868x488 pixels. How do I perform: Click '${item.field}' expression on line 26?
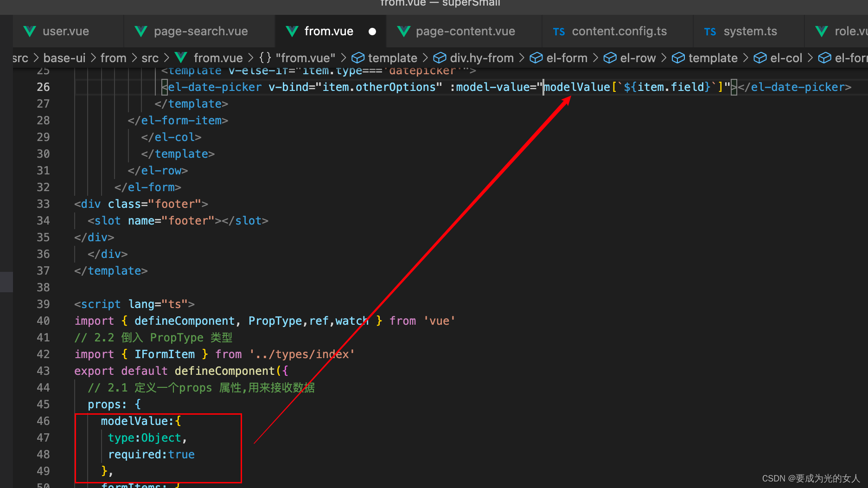click(667, 87)
